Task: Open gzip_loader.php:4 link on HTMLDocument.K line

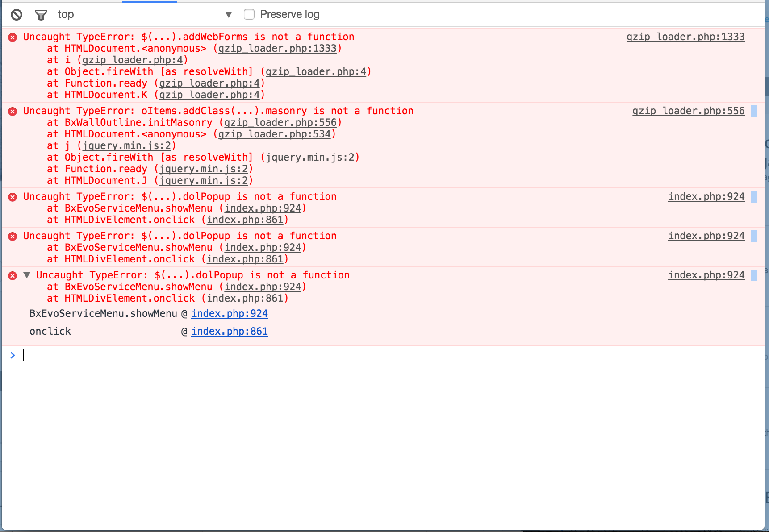Action: (209, 95)
